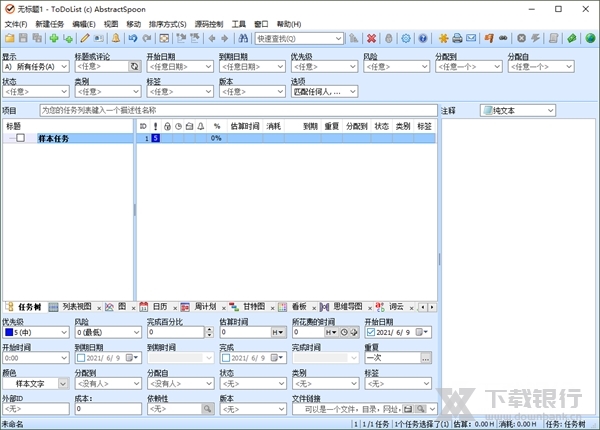Add a new subtask with the green plus arrow icon
Image resolution: width=600 pixels, height=430 pixels.
[x=68, y=38]
